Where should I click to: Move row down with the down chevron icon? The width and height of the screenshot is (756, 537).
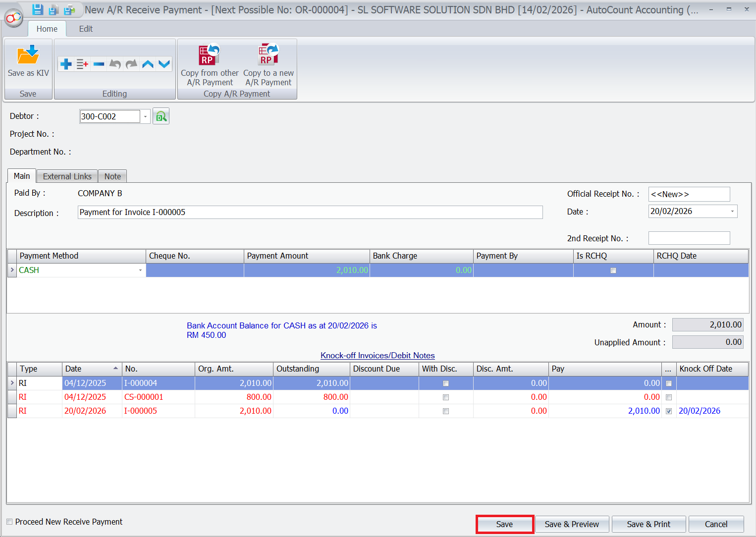[x=164, y=64]
